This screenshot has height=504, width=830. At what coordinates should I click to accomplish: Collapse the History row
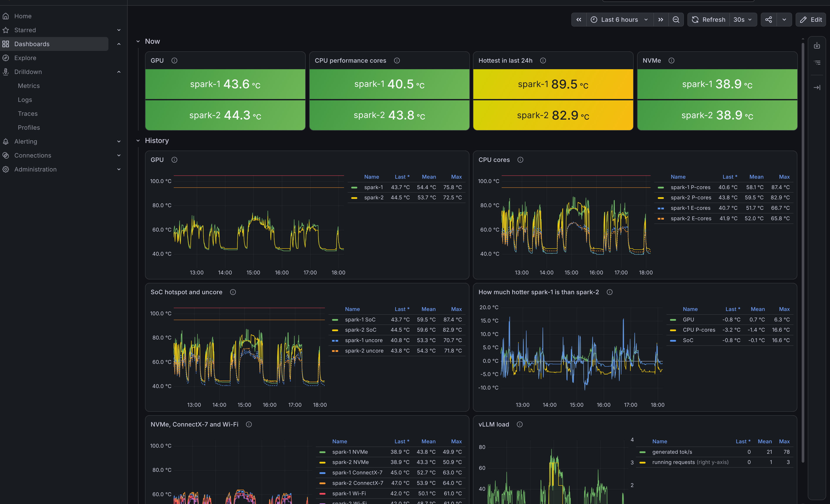(138, 141)
